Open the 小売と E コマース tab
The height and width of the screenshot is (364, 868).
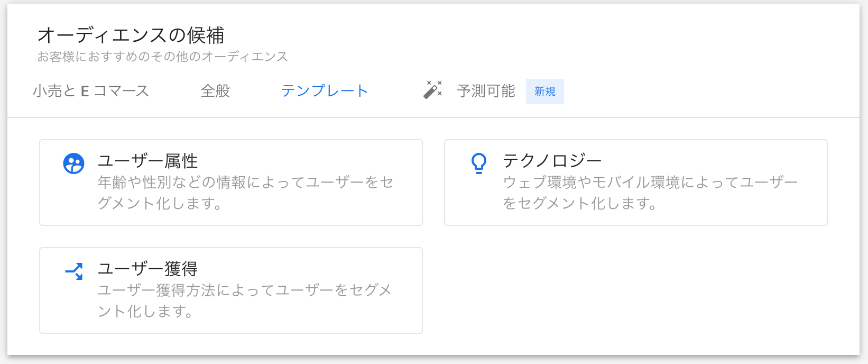(x=91, y=91)
